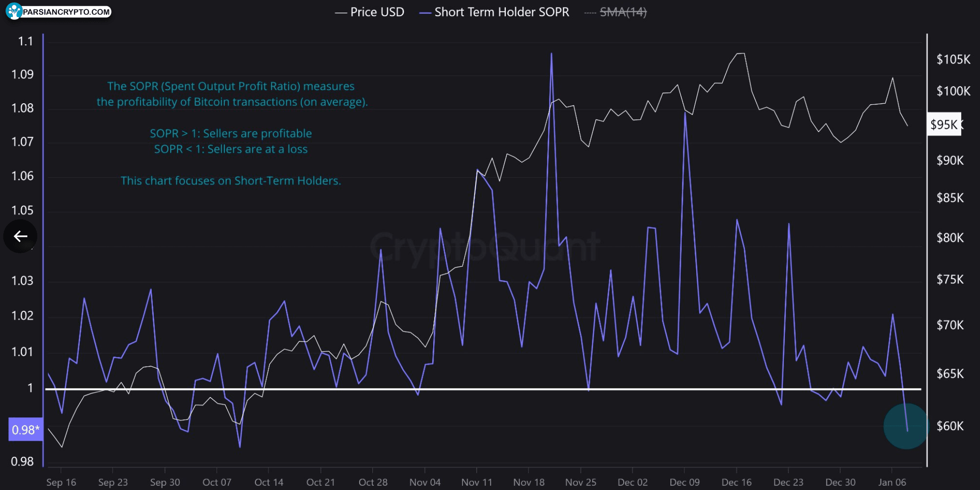Click the Oct 28 date axis label
980x490 pixels.
click(x=373, y=482)
